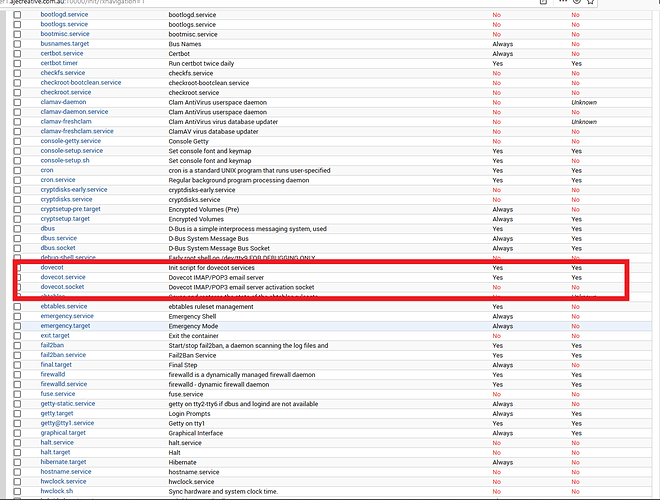The image size is (660, 500).
Task: Click 'Dovecot IMAP/POP3 email server activation socket' text
Action: point(242,287)
